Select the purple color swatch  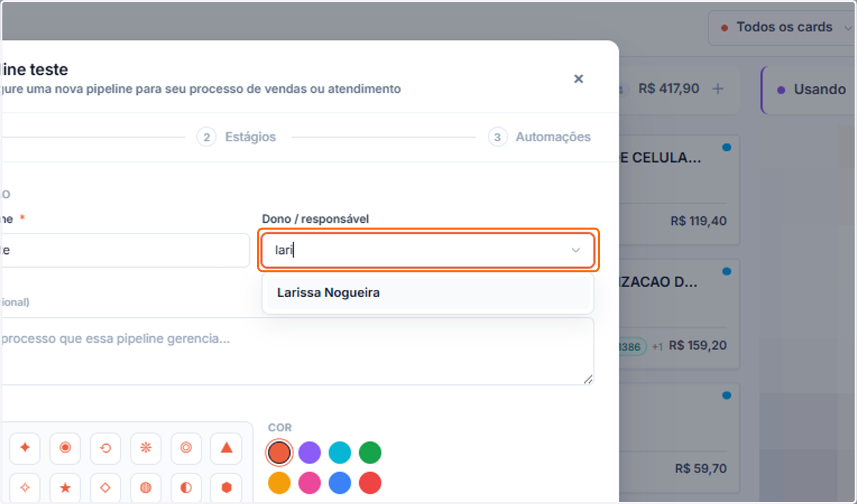point(309,452)
